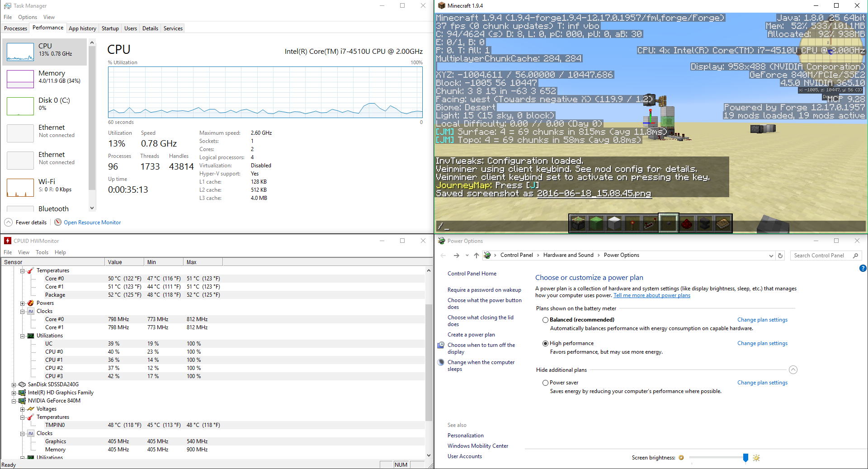
Task: Select Memory in Task Manager sidebar
Action: pos(45,79)
